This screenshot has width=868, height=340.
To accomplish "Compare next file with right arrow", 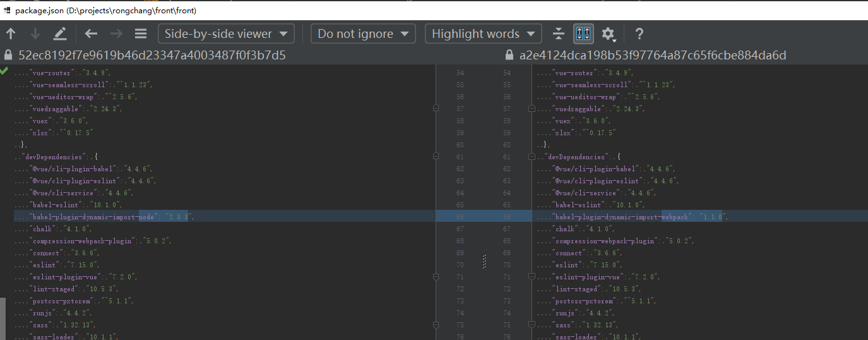I will coord(116,34).
